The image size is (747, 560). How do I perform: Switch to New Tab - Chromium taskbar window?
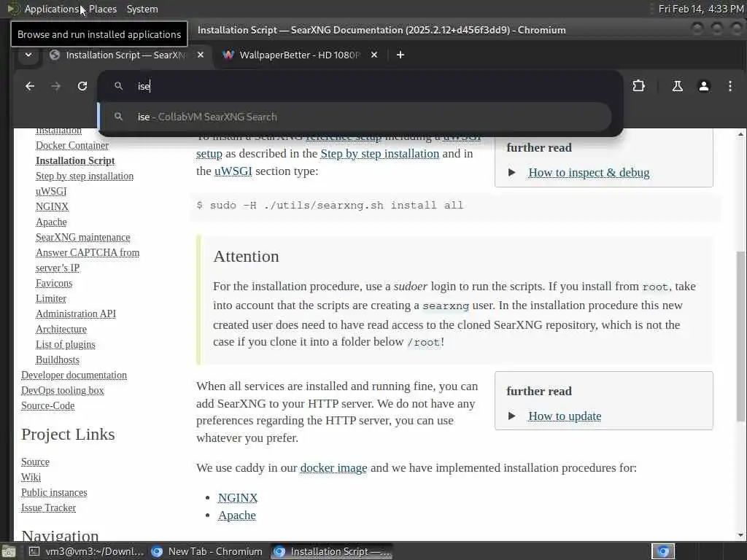[207, 551]
